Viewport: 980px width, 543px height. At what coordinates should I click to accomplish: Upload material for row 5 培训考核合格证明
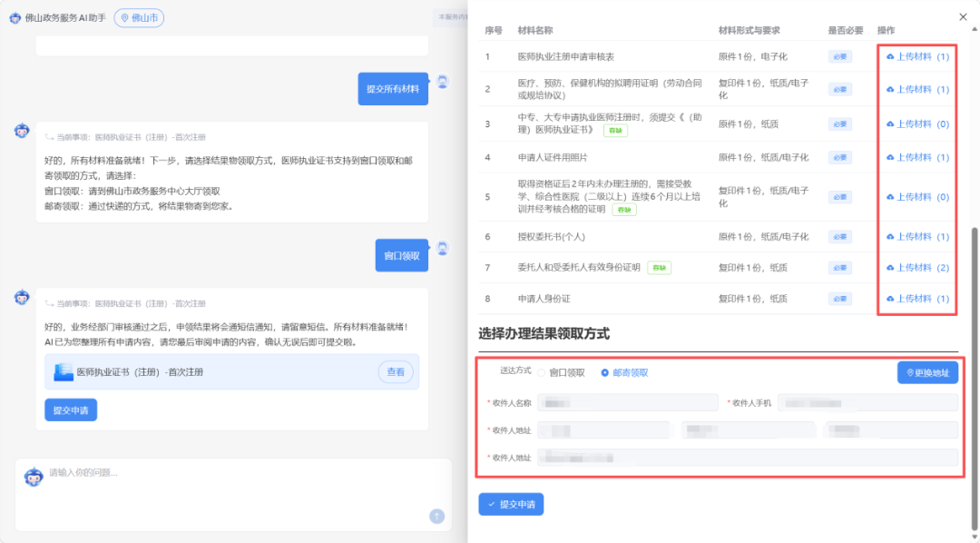coord(917,196)
